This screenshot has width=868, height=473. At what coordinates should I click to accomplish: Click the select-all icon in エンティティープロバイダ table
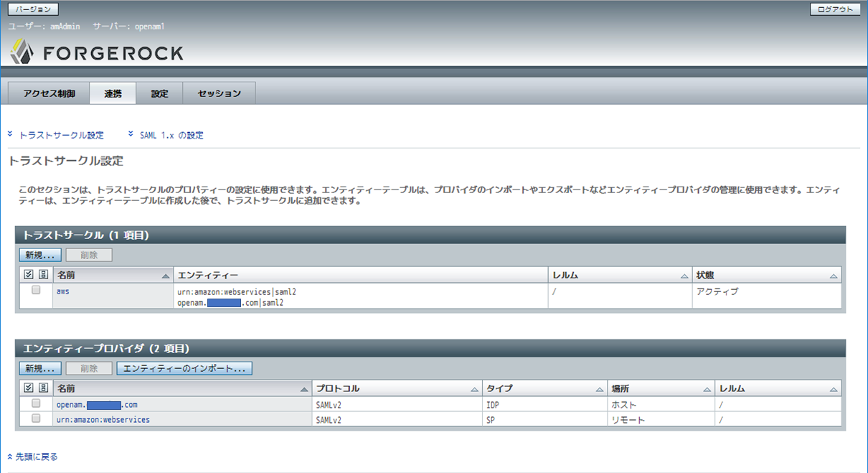27,388
